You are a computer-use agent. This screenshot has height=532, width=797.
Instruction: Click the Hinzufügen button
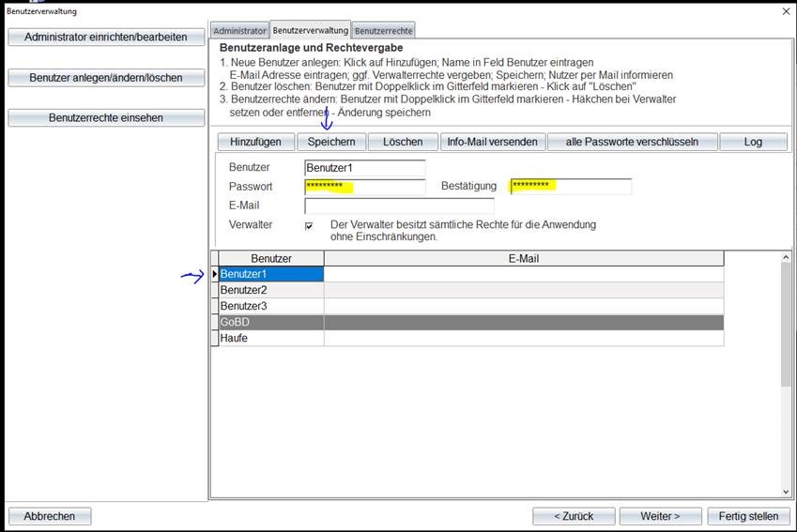coord(255,142)
